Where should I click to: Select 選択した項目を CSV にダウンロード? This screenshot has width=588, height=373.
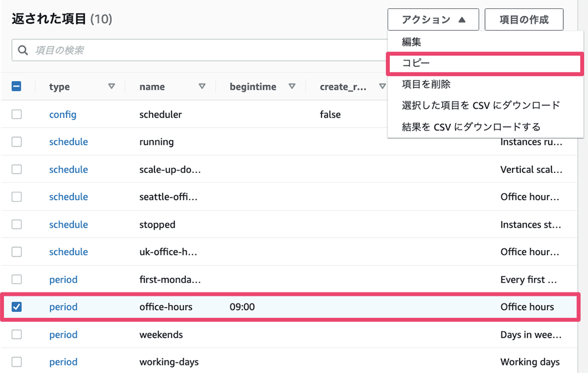pos(481,105)
